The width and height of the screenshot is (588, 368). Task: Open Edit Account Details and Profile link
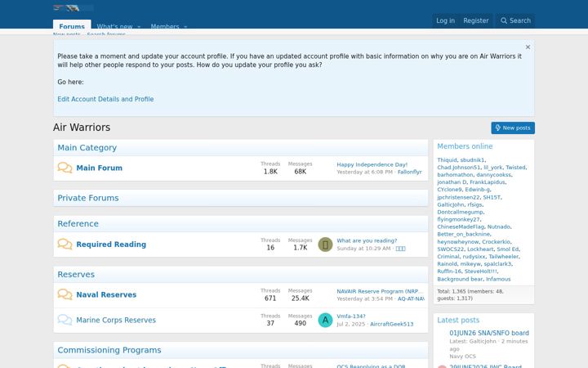[x=105, y=99]
